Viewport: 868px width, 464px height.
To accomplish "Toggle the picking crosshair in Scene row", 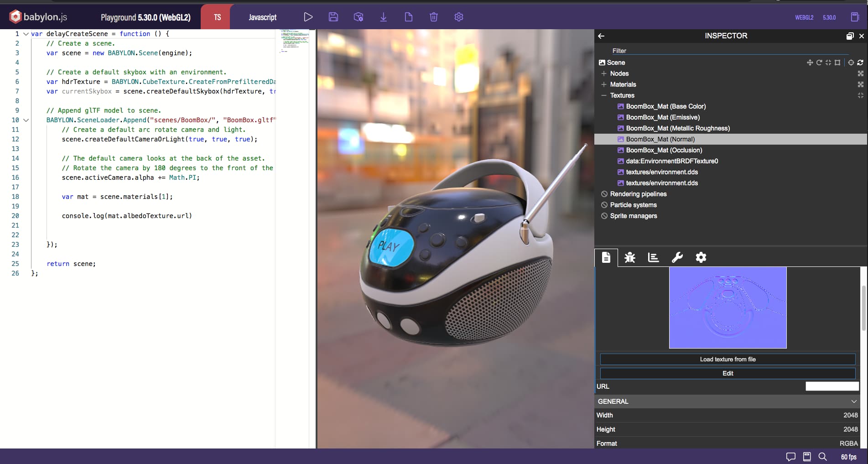I will (x=851, y=63).
